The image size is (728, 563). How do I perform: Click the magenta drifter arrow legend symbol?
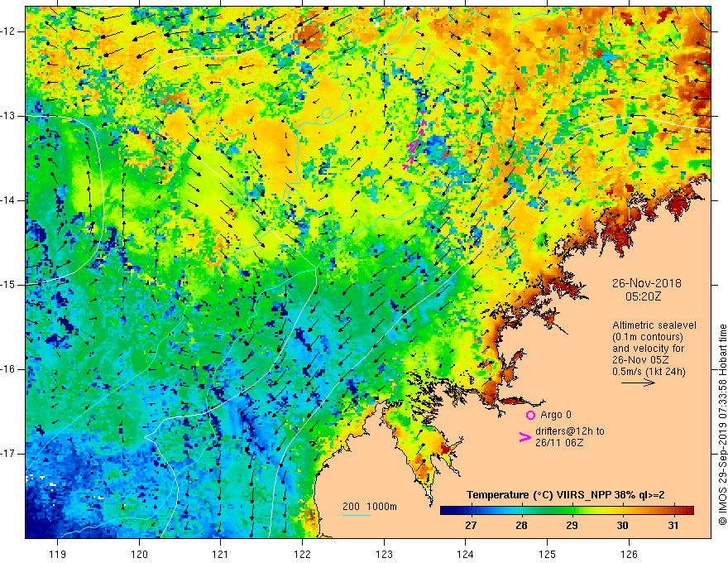click(x=524, y=437)
